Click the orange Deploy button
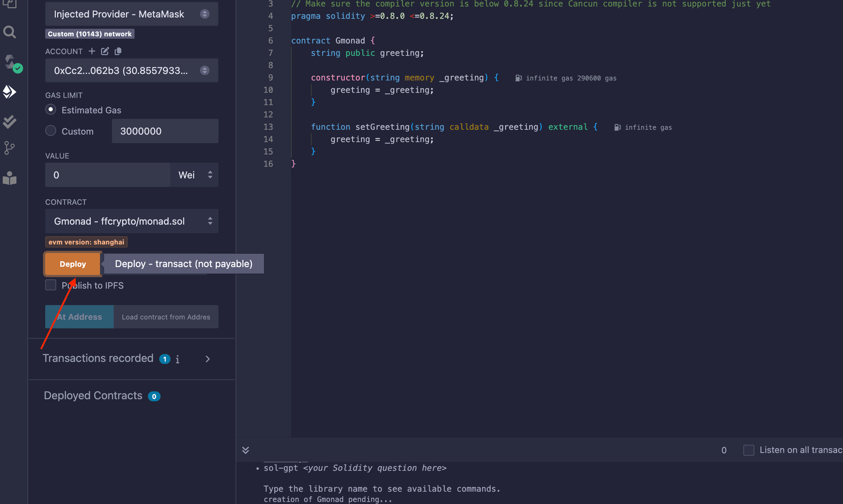 pyautogui.click(x=73, y=264)
